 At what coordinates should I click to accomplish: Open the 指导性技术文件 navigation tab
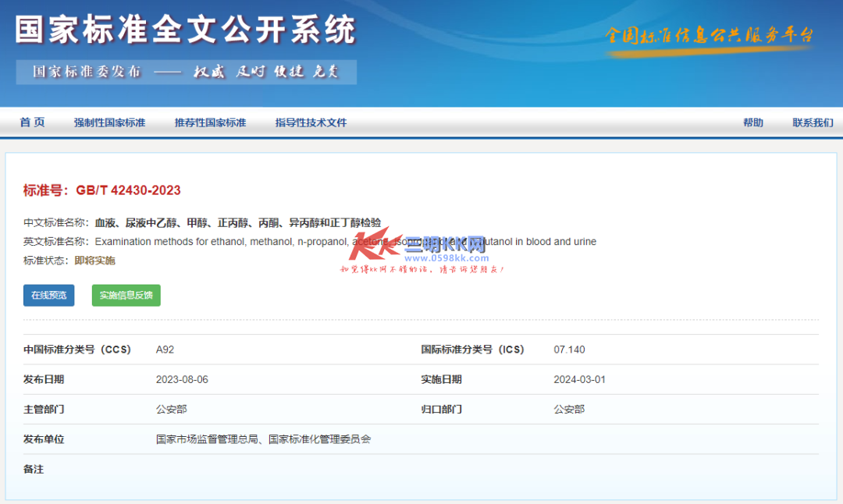[311, 122]
